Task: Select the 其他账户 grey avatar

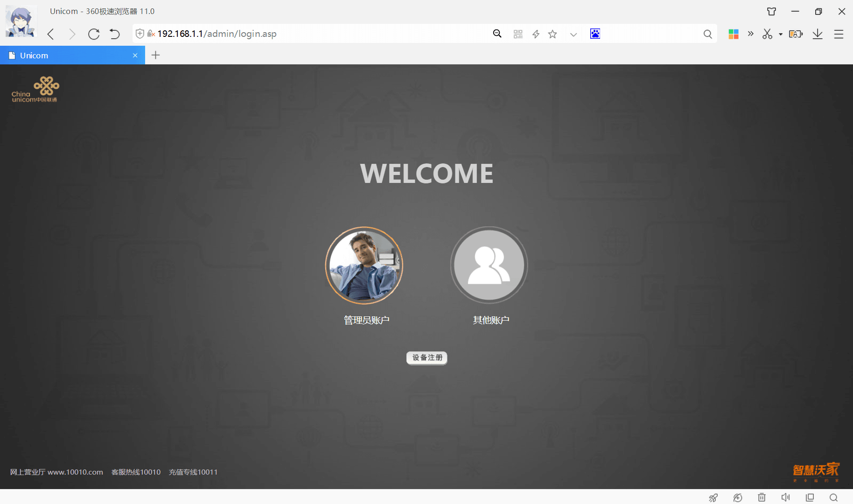Action: click(489, 266)
